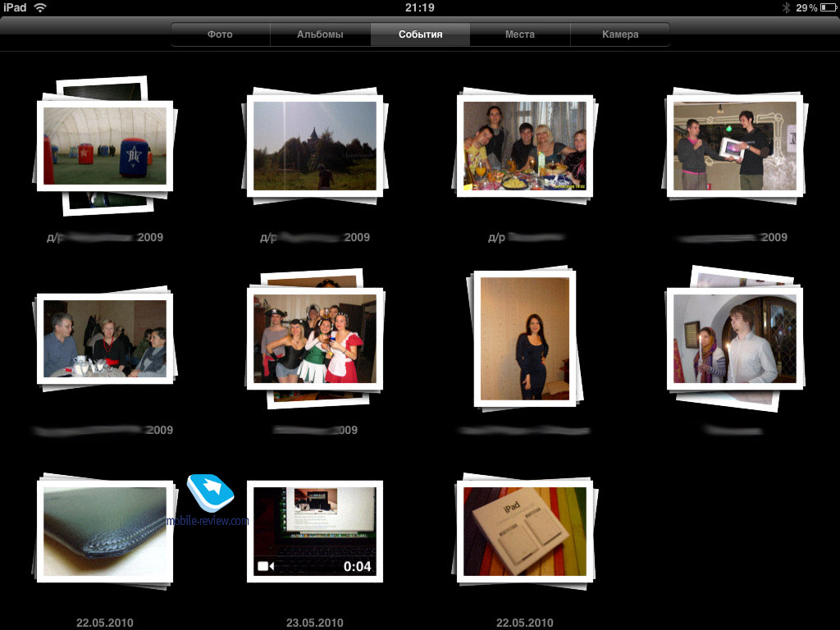Image resolution: width=840 pixels, height=630 pixels.
Task: Open the 0:04 laptop video thumbnail
Action: pos(315,532)
